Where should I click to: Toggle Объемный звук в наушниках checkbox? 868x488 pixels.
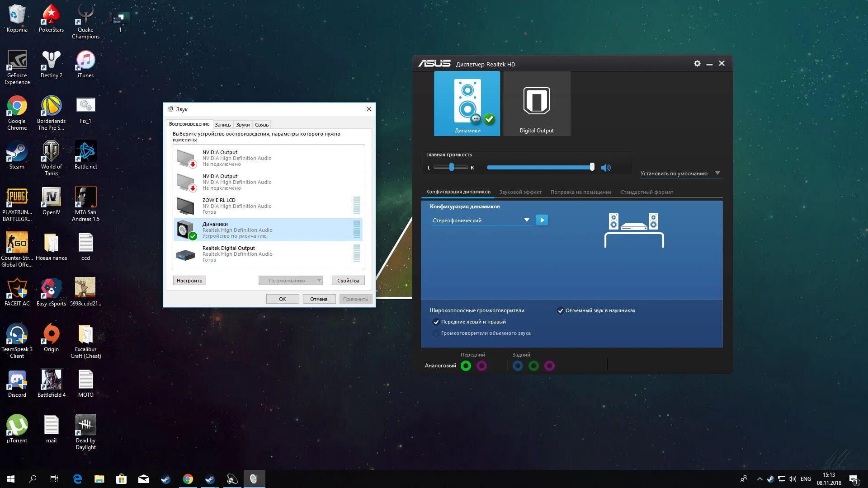[561, 310]
